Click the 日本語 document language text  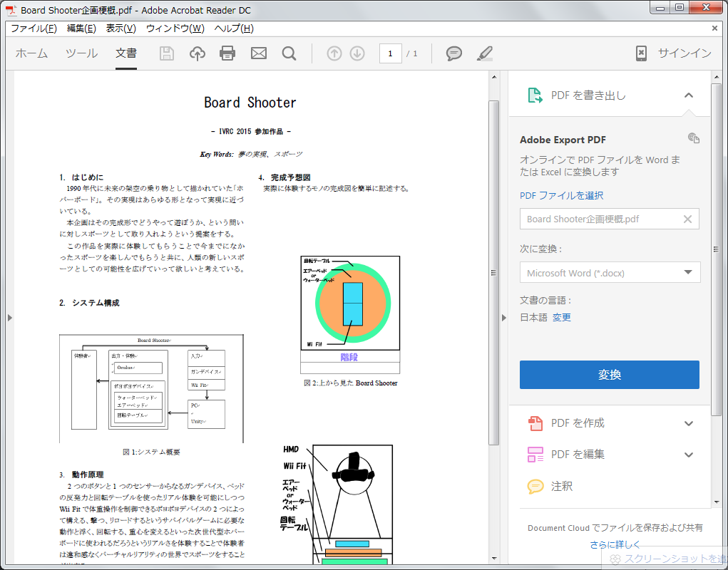click(x=533, y=318)
